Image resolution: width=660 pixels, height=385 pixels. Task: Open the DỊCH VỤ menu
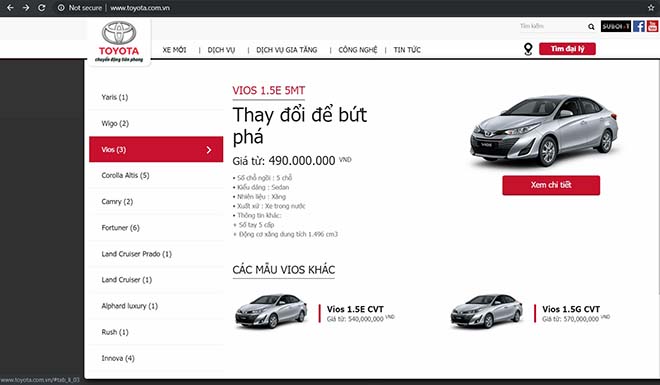pyautogui.click(x=221, y=50)
